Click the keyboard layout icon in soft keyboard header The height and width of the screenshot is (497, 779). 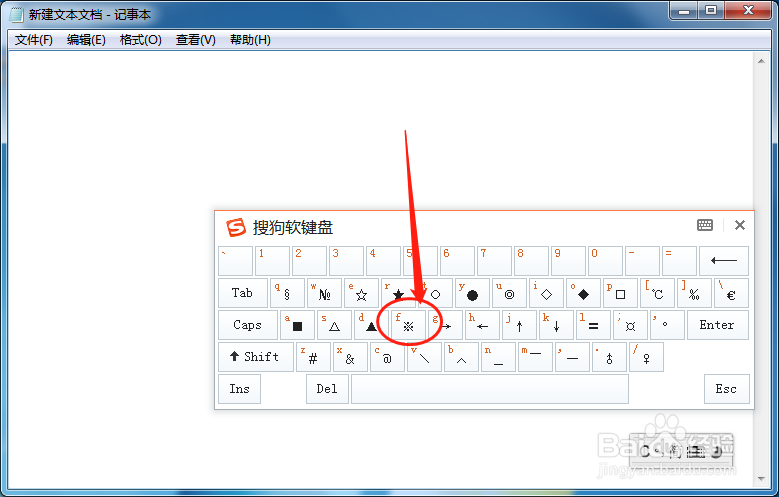704,225
